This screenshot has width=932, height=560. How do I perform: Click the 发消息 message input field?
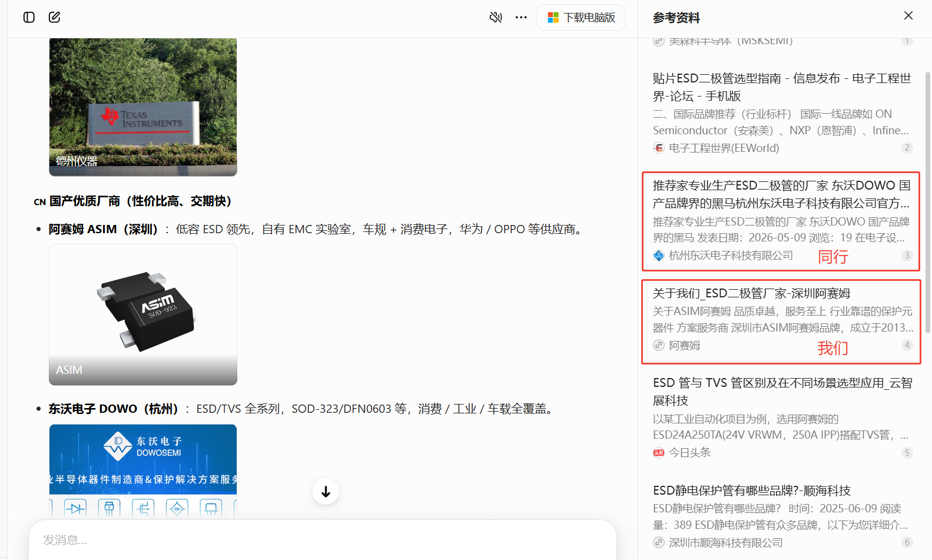(x=323, y=540)
